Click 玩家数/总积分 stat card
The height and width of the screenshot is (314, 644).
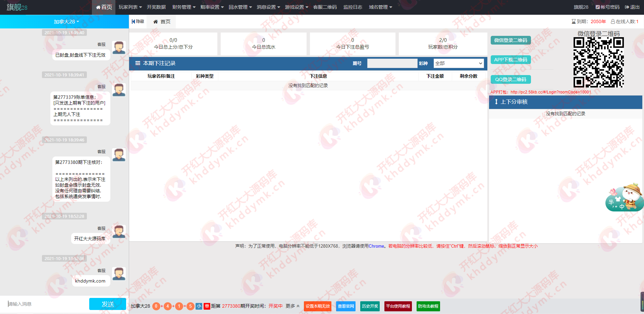[443, 44]
